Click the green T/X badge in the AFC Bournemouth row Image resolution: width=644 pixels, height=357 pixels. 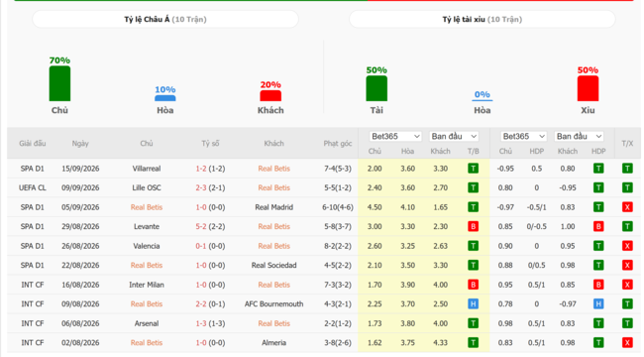coord(627,303)
